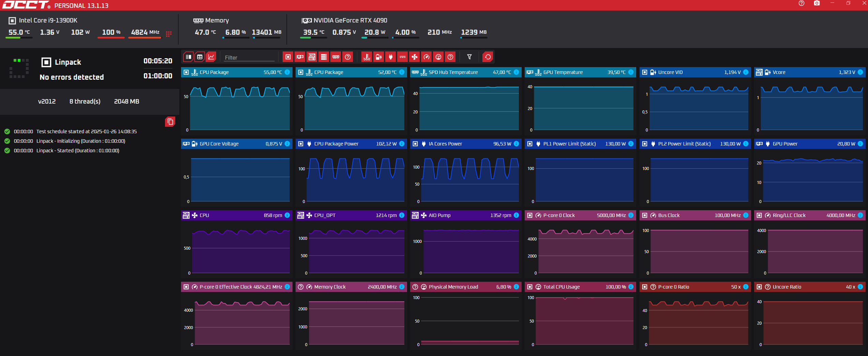Select the CPU_OPT fan card header

coord(351,215)
